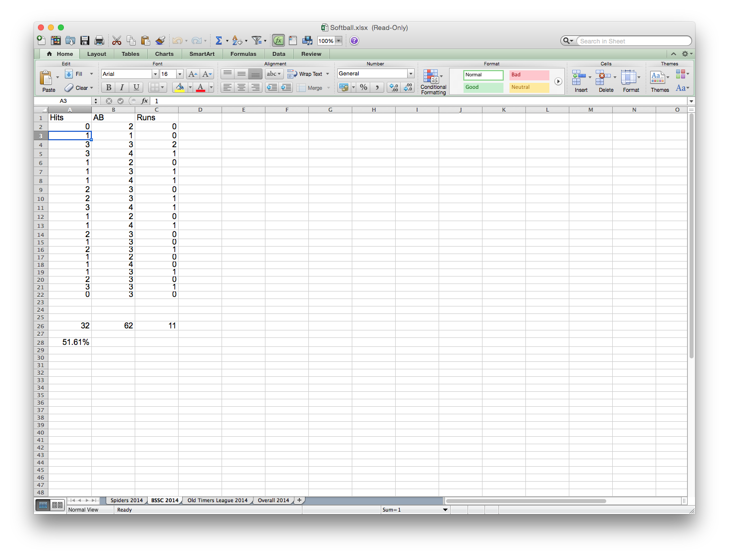Click the Format Painter brush icon

(160, 40)
